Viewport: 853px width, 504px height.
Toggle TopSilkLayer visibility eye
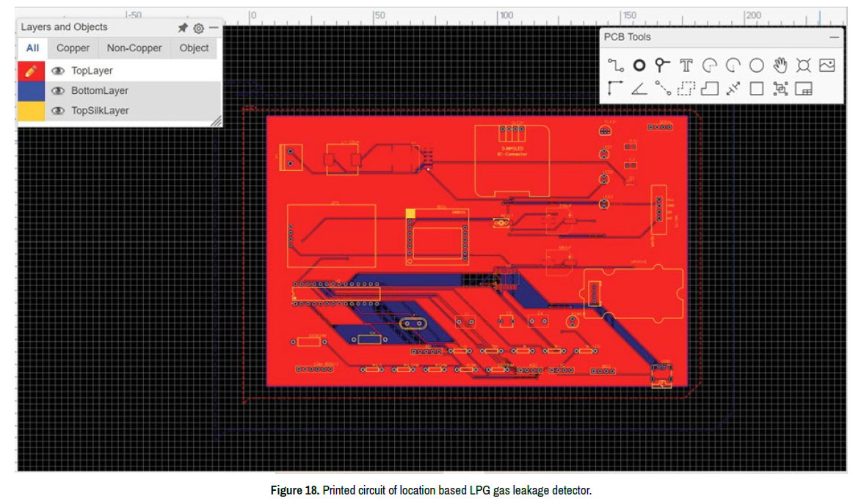[58, 111]
